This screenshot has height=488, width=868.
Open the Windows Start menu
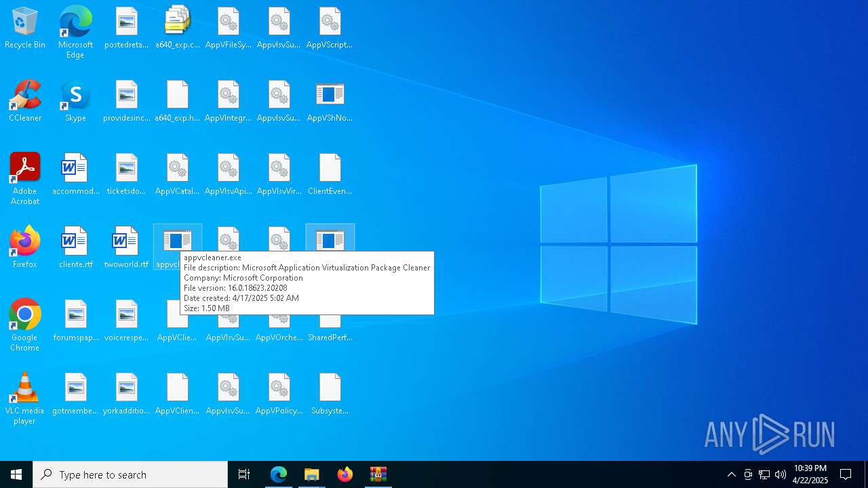(16, 474)
